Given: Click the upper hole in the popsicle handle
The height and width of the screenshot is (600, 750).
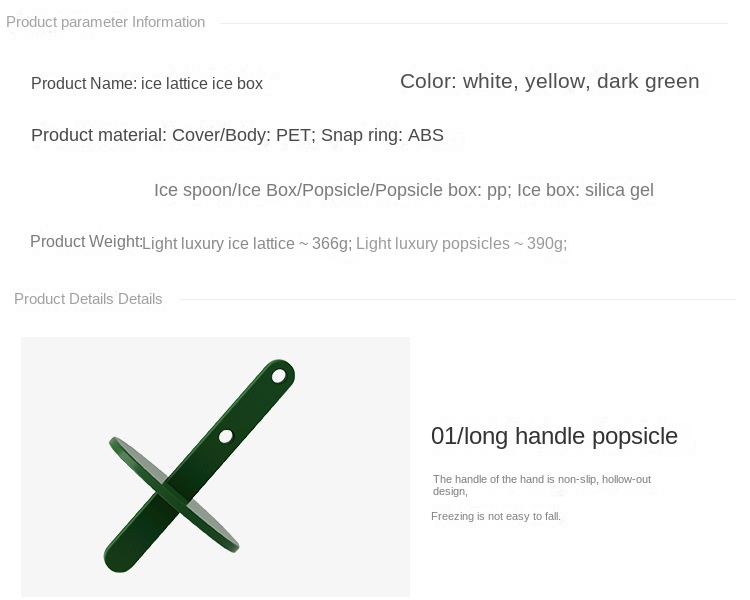Looking at the screenshot, I should pos(280,378).
